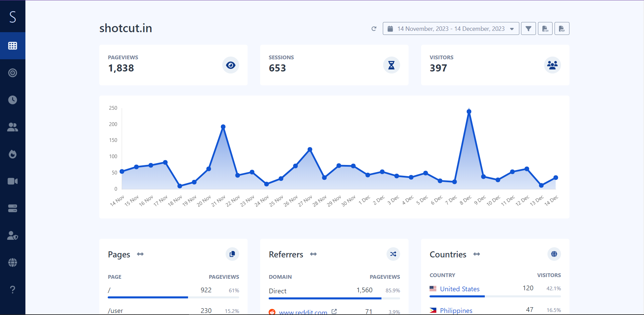
Task: Click the 21 Nov chart data point
Action: coord(223,127)
